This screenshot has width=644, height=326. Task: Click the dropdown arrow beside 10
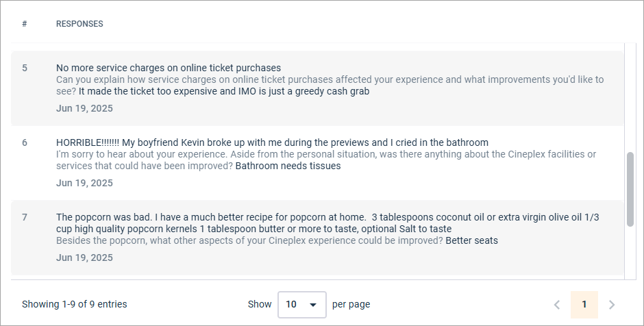pyautogui.click(x=313, y=305)
